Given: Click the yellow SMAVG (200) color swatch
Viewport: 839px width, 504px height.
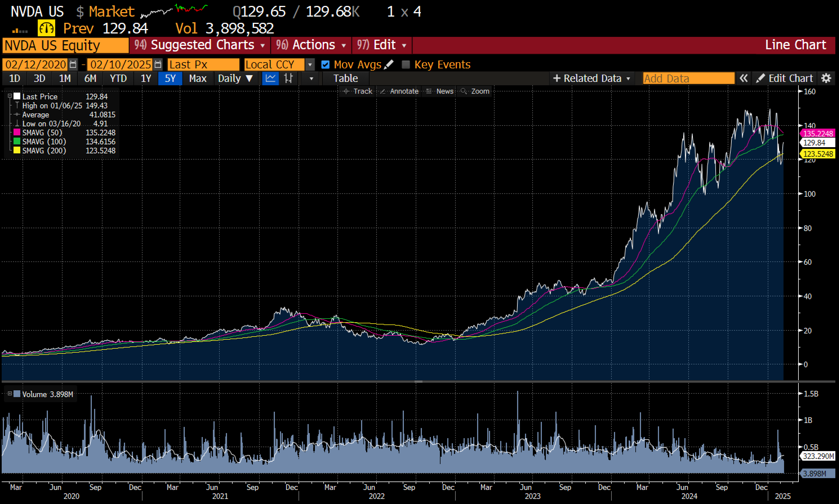Looking at the screenshot, I should click(x=17, y=151).
